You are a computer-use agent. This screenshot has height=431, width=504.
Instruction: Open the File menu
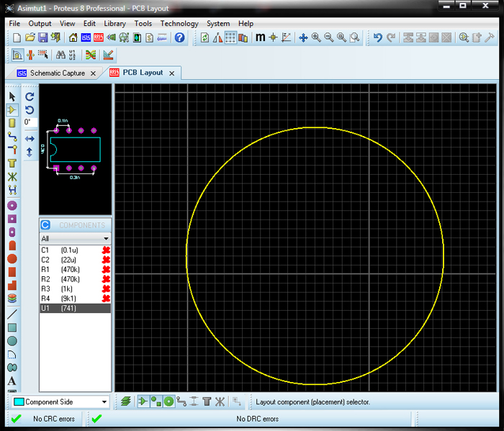pos(14,24)
